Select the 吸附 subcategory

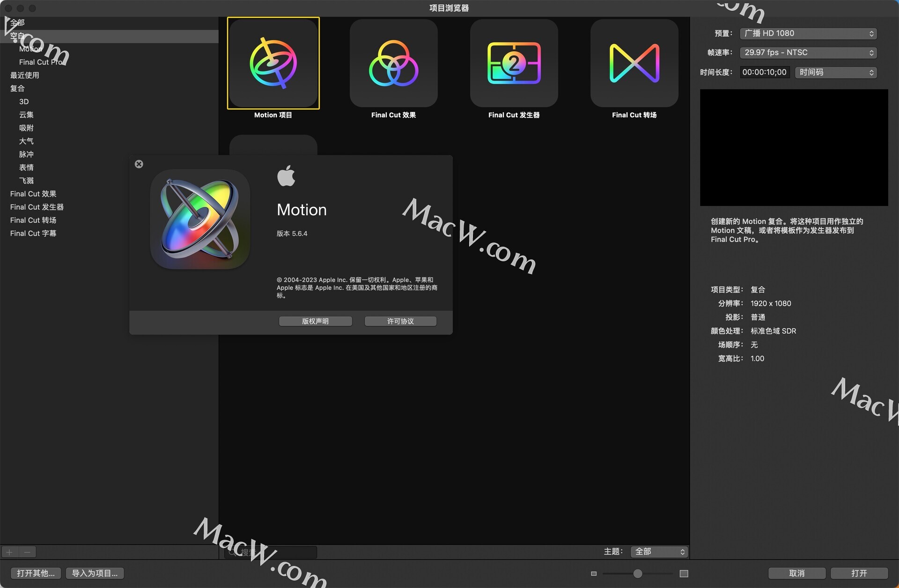109,128
